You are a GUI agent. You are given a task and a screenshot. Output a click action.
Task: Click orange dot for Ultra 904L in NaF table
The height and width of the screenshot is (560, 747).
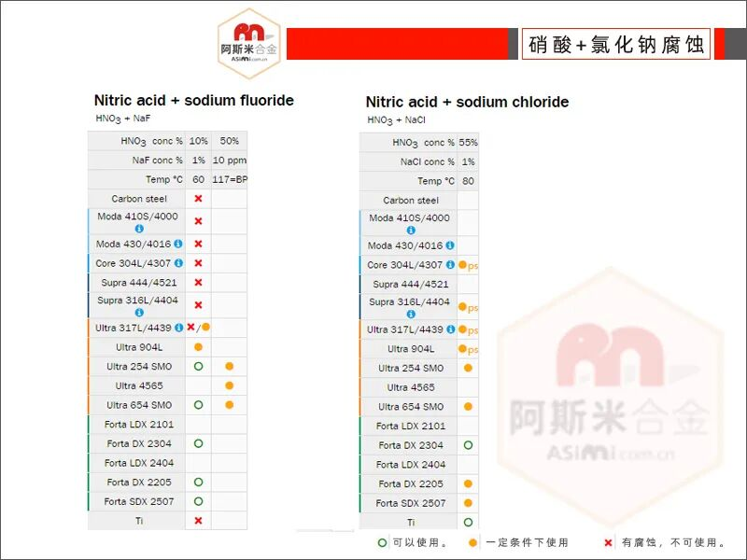click(199, 347)
